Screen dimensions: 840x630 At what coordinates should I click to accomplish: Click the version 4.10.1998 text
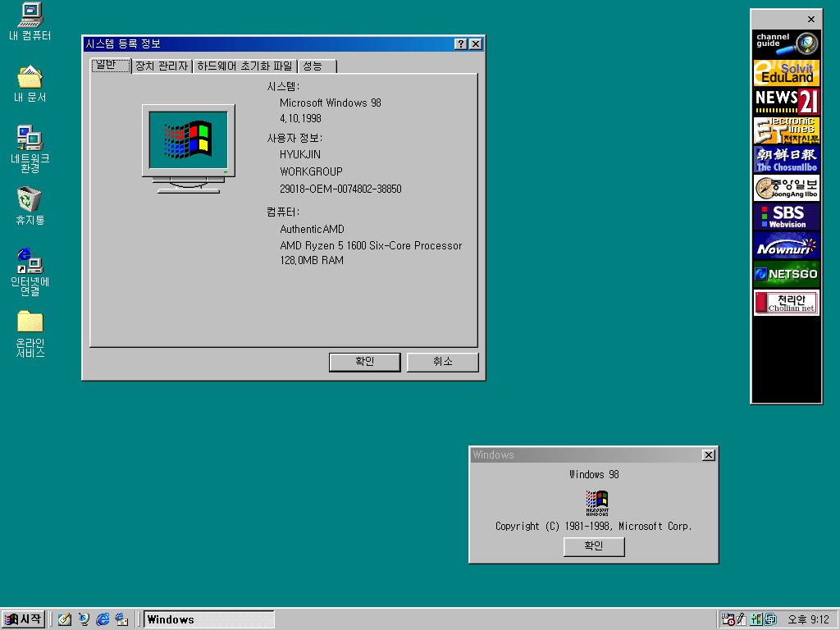pyautogui.click(x=300, y=118)
